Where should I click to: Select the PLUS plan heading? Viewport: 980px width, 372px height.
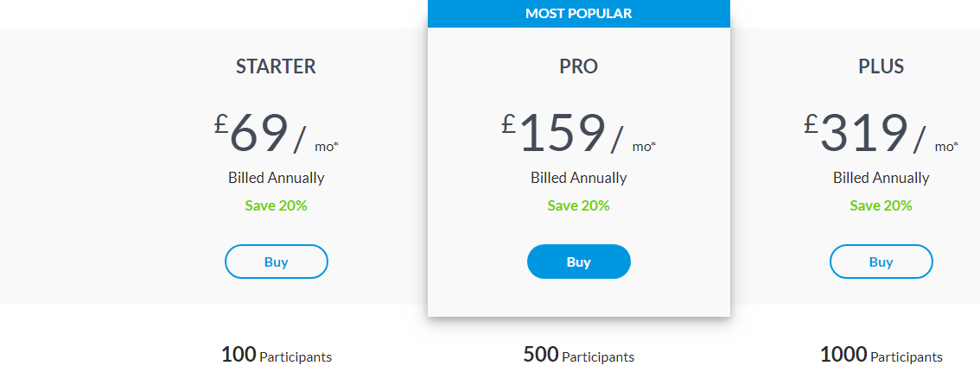tap(881, 66)
